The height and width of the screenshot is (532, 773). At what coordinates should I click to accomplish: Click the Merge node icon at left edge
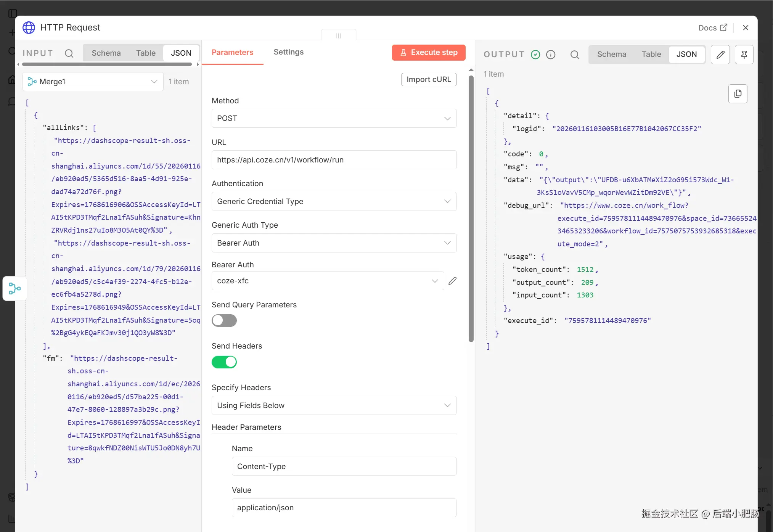(14, 288)
